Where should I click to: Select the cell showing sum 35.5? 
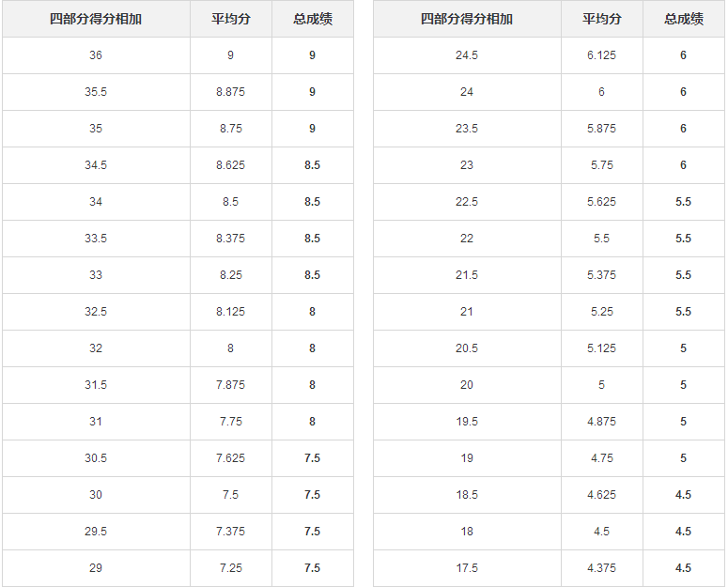pyautogui.click(x=96, y=92)
